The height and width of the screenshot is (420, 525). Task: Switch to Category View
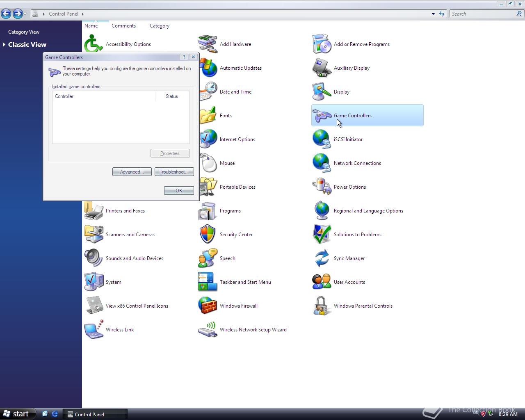coord(24,32)
